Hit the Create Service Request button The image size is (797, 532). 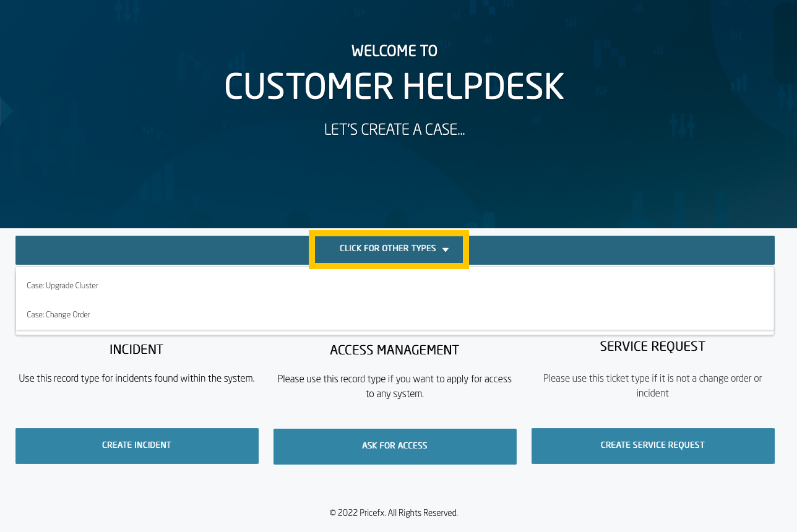click(x=652, y=445)
